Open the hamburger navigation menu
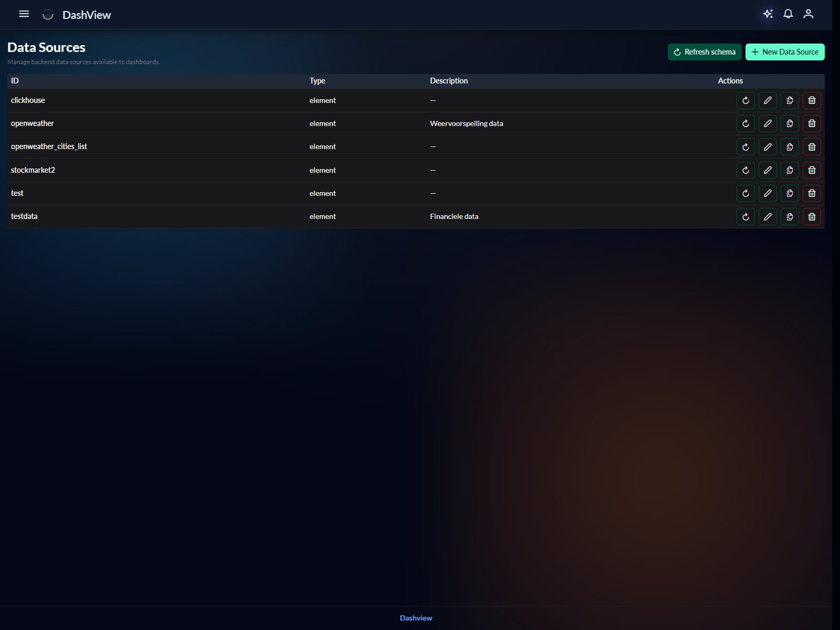Viewport: 840px width, 630px height. (24, 14)
